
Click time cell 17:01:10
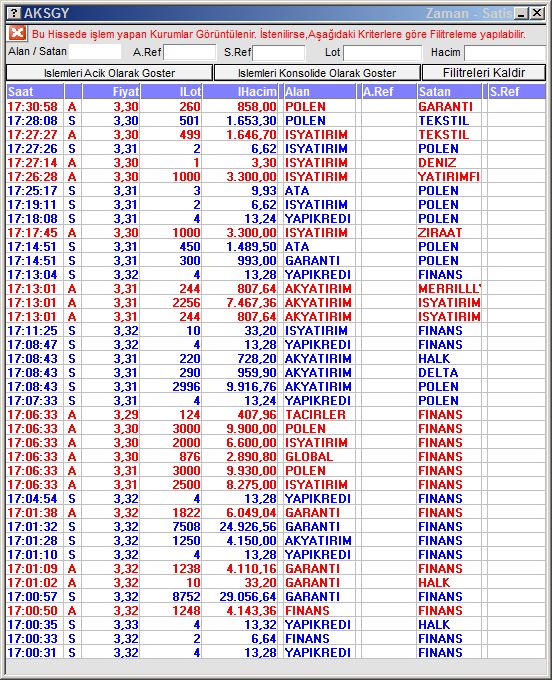pos(33,555)
